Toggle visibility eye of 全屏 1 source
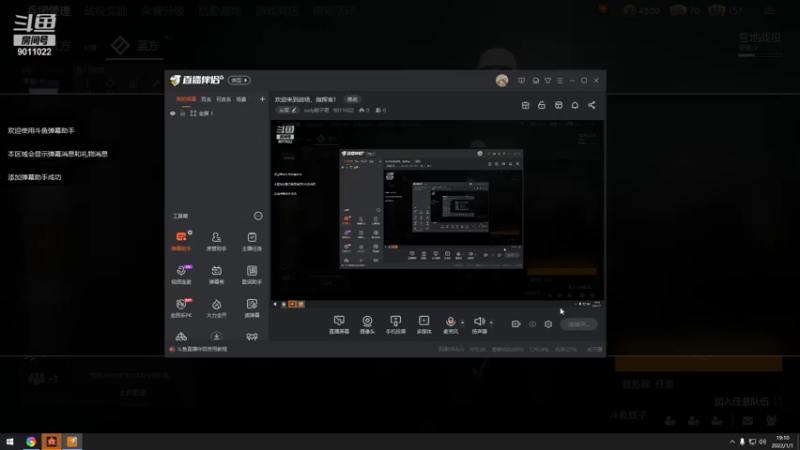This screenshot has width=800, height=450. tap(172, 113)
